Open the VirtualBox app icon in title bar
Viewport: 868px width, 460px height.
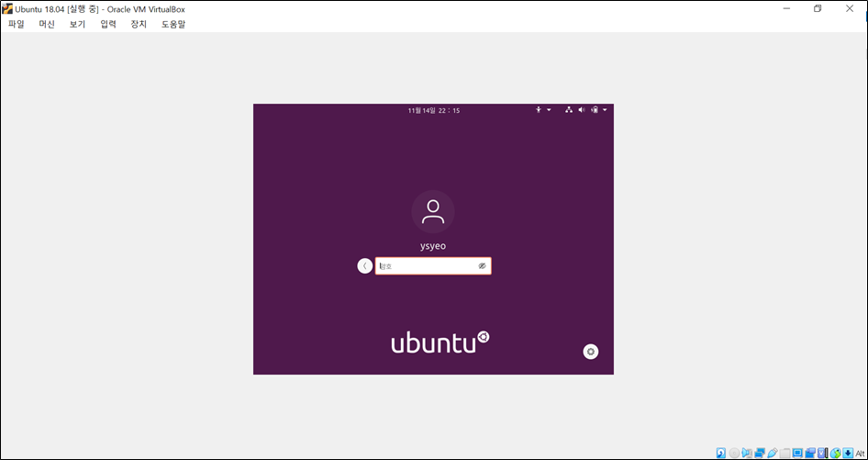point(7,9)
